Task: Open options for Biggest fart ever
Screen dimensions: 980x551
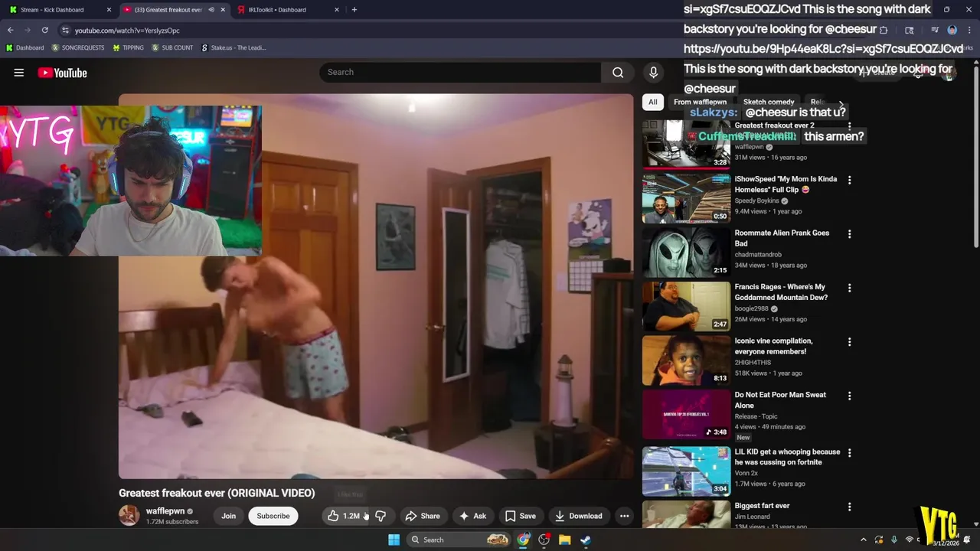Action: click(x=849, y=507)
